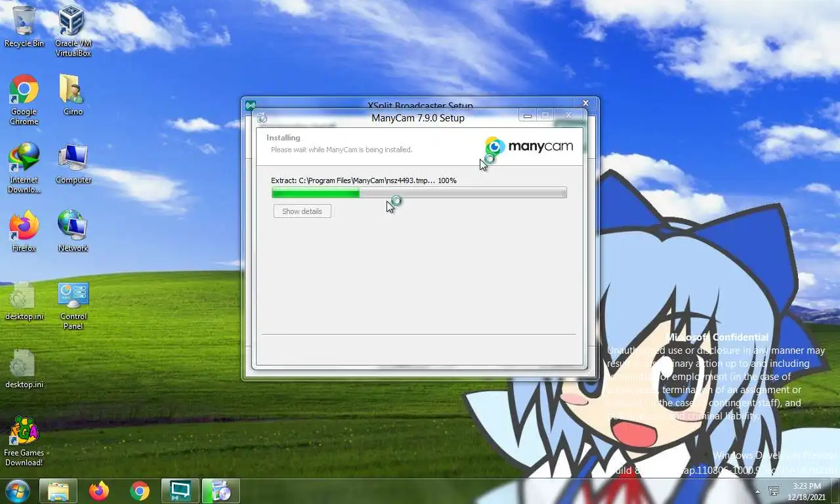
Task: Select the lower desktop.ini file
Action: pyautogui.click(x=24, y=369)
